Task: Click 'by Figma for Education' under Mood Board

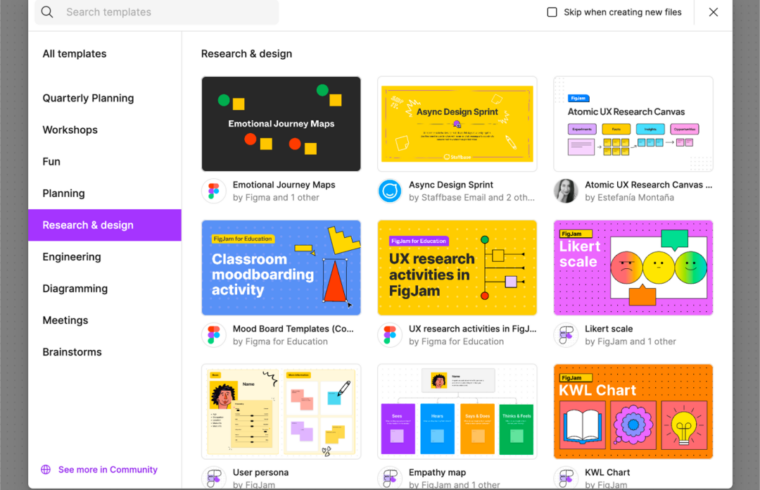Action: (280, 342)
